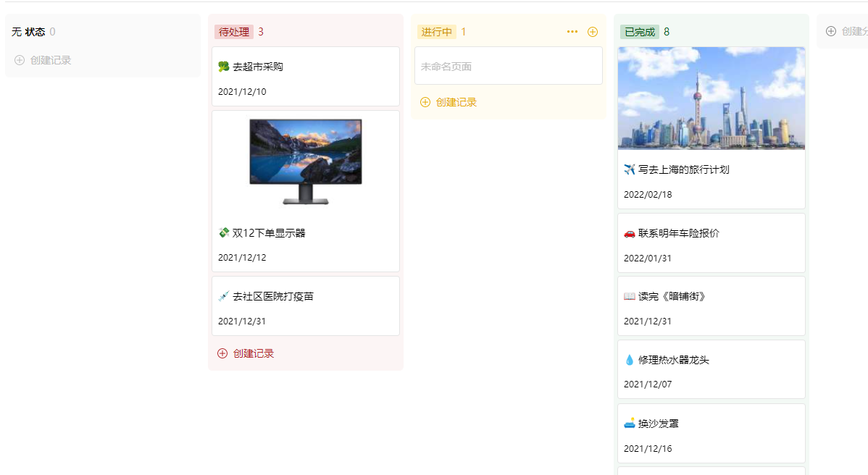
Task: Click car emoji on 联系明年车险报价 card
Action: point(630,233)
